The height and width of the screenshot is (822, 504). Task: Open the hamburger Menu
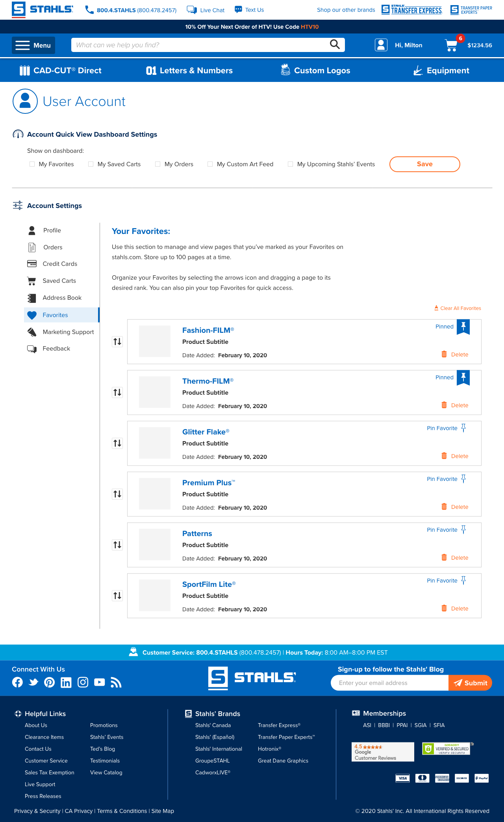pos(33,45)
